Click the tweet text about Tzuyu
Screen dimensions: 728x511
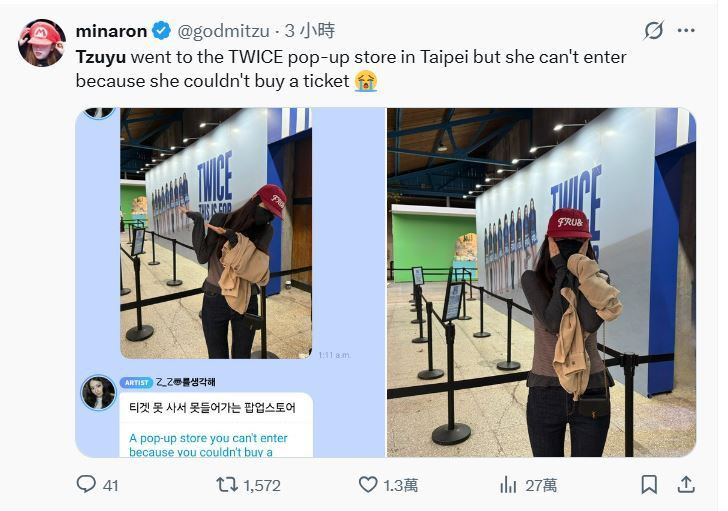(351, 69)
